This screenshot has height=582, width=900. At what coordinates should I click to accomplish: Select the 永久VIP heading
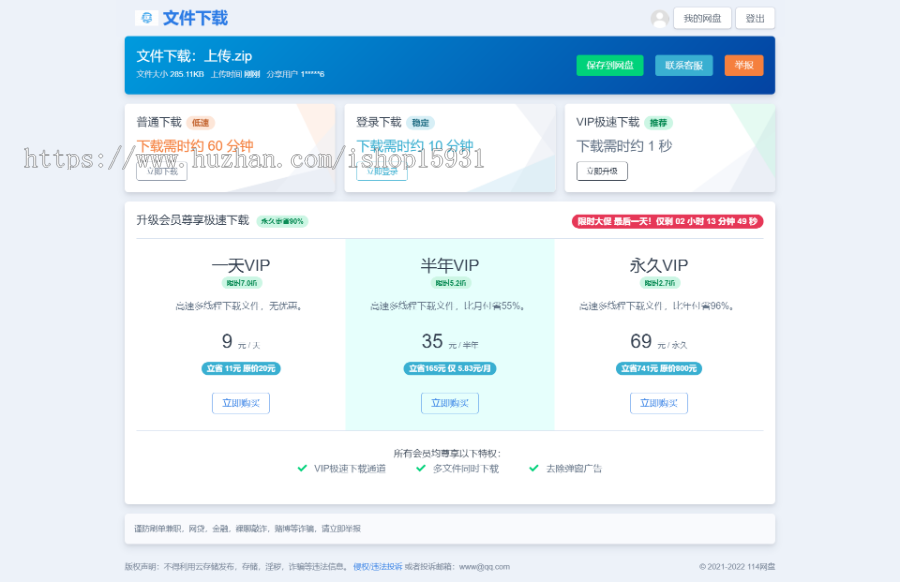659,265
